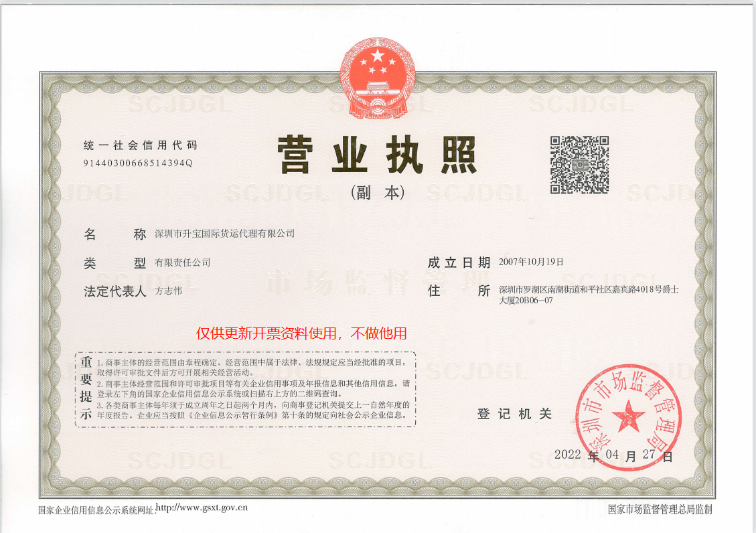Click the 成立日期 label
The image size is (756, 533).
click(459, 262)
